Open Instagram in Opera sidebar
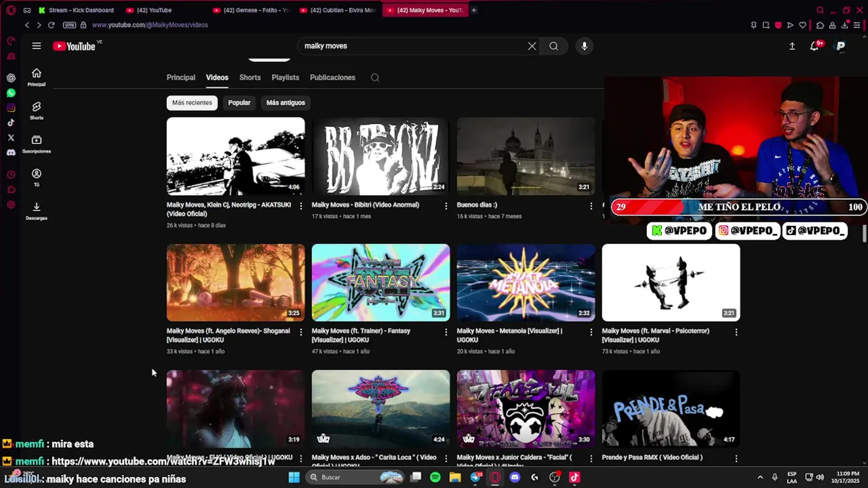The width and height of the screenshot is (868, 488). pos(11,108)
